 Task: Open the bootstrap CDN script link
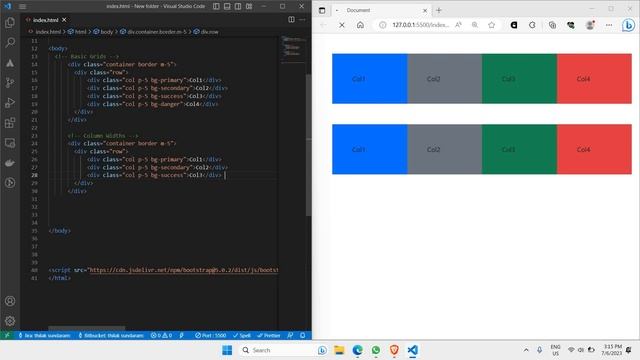click(x=184, y=270)
